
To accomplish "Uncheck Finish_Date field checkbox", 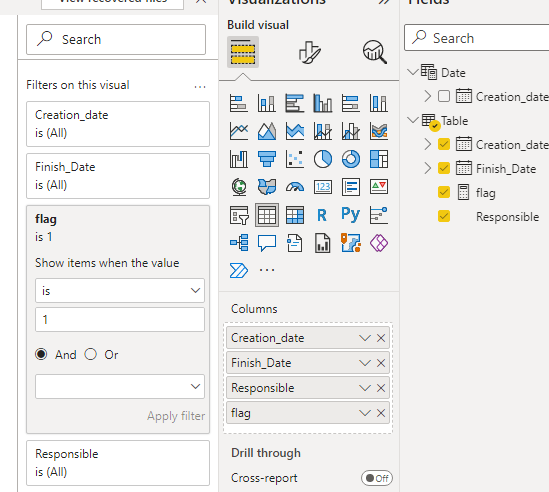I will pos(444,168).
